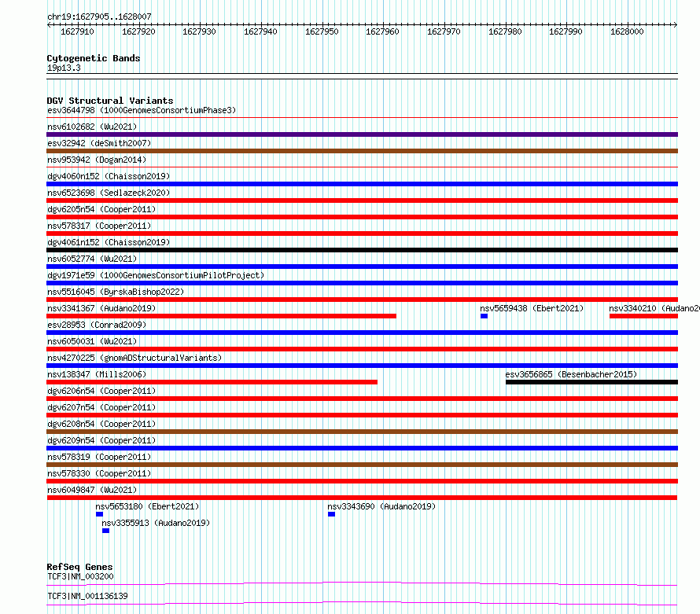Click the RefSeq Genes track title
Image resolution: width=700 pixels, height=614 pixels.
click(x=79, y=567)
